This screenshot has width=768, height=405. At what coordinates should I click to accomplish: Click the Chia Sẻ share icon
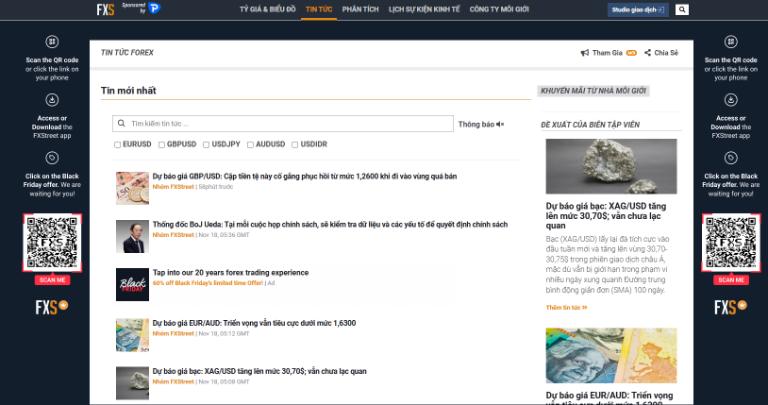click(x=648, y=53)
